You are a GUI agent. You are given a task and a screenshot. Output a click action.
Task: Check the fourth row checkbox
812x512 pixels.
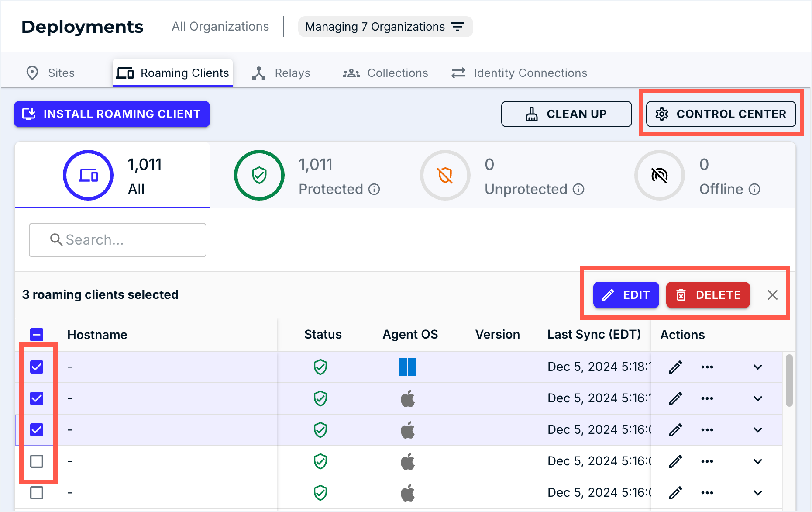coord(37,461)
